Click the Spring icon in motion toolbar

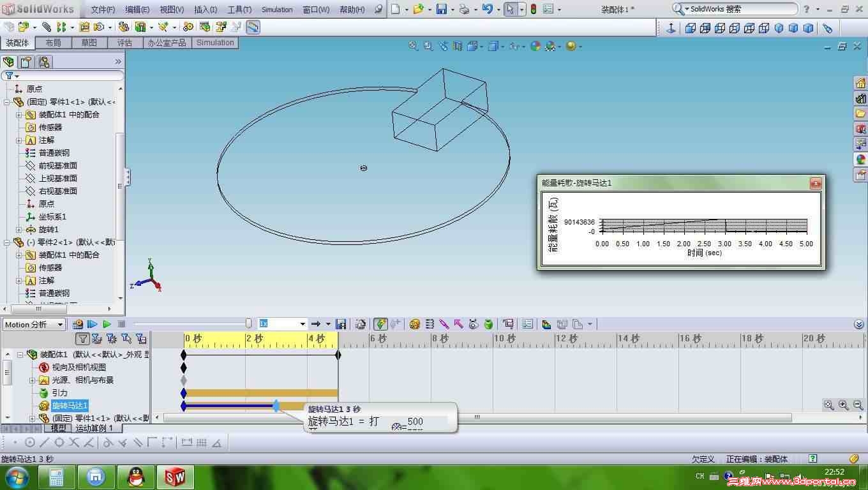point(430,324)
